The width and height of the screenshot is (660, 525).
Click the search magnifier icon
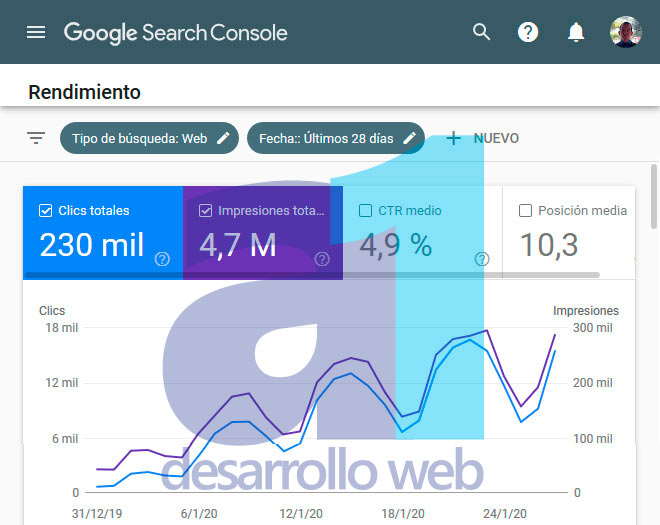(x=482, y=32)
